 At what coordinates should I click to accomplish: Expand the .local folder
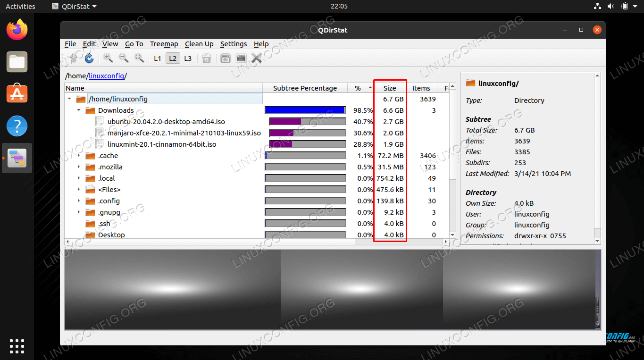[x=79, y=178]
